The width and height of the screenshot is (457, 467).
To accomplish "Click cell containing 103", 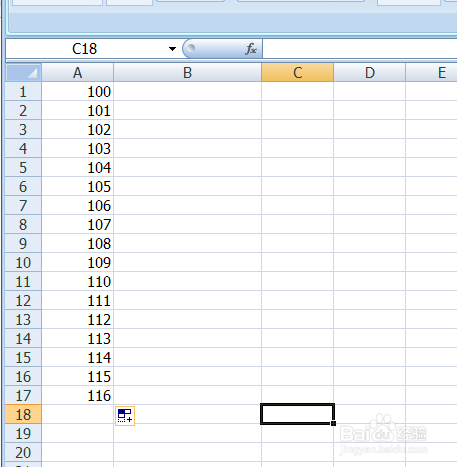I will (x=77, y=148).
